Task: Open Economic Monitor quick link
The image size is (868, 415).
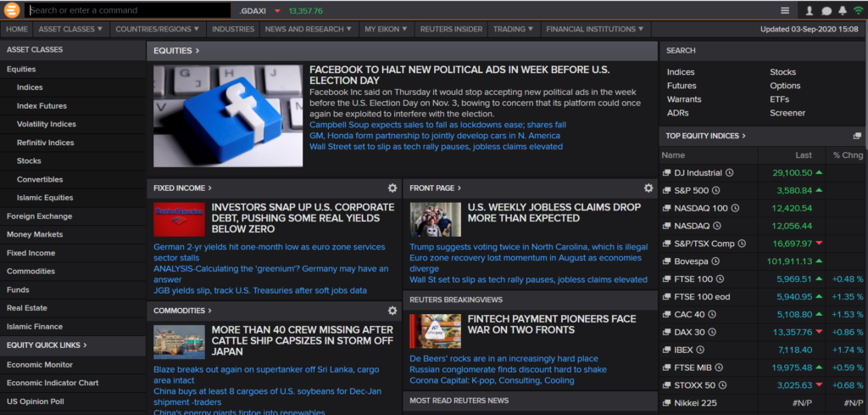Action: [40, 365]
